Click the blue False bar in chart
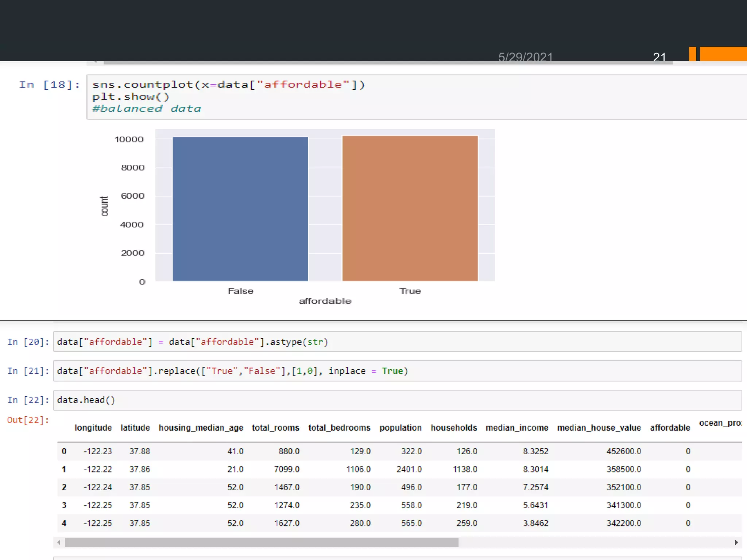747x560 pixels. 240,209
